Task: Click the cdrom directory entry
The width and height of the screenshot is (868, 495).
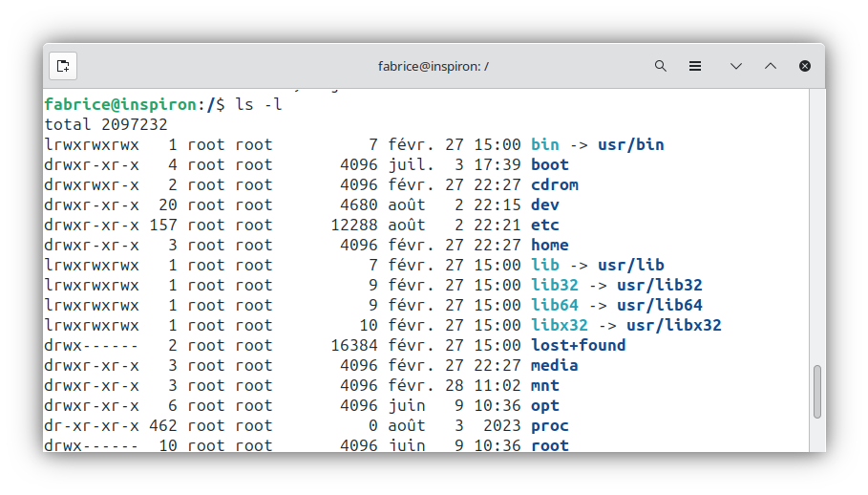Action: 555,184
